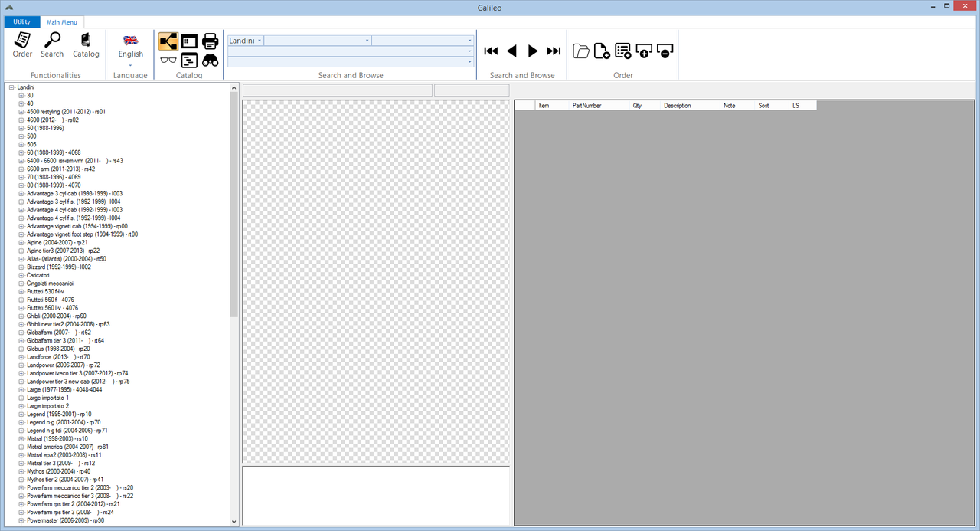980x531 pixels.
Task: Collapse the Landini root tree node
Action: 11,87
